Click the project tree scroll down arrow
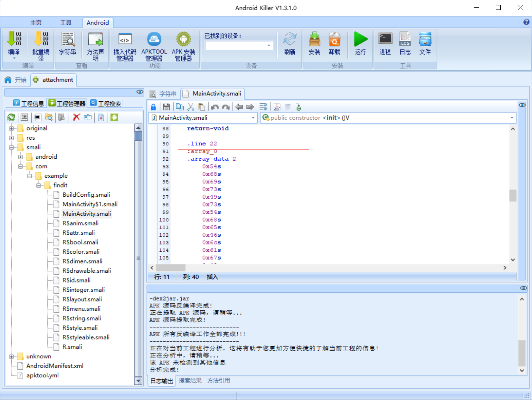This screenshot has width=532, height=400. (x=138, y=381)
